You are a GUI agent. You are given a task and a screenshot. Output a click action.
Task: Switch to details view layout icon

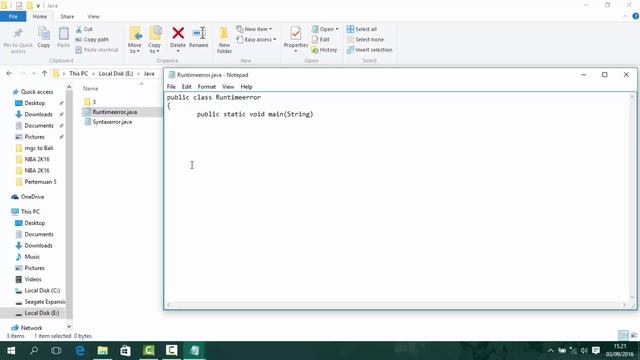(x=623, y=336)
